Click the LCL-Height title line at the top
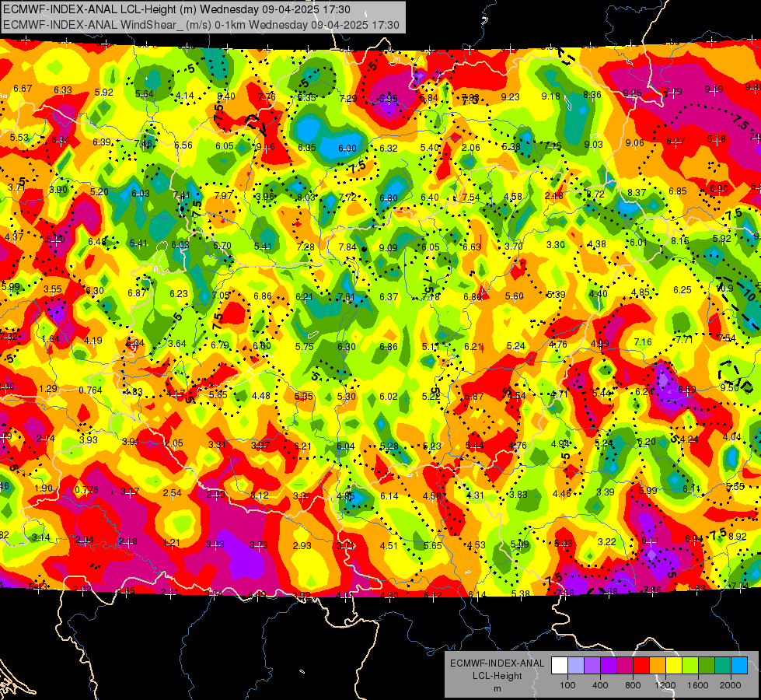The height and width of the screenshot is (700, 761). 176,9
